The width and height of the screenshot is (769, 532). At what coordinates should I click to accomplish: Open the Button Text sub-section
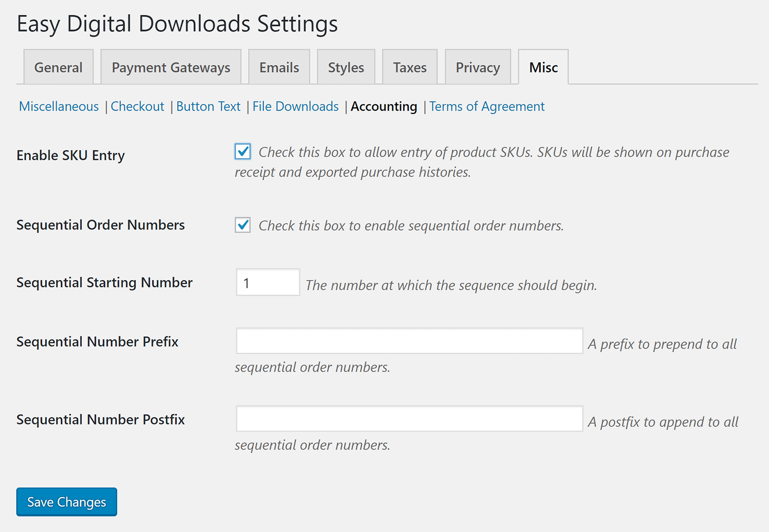click(x=208, y=106)
